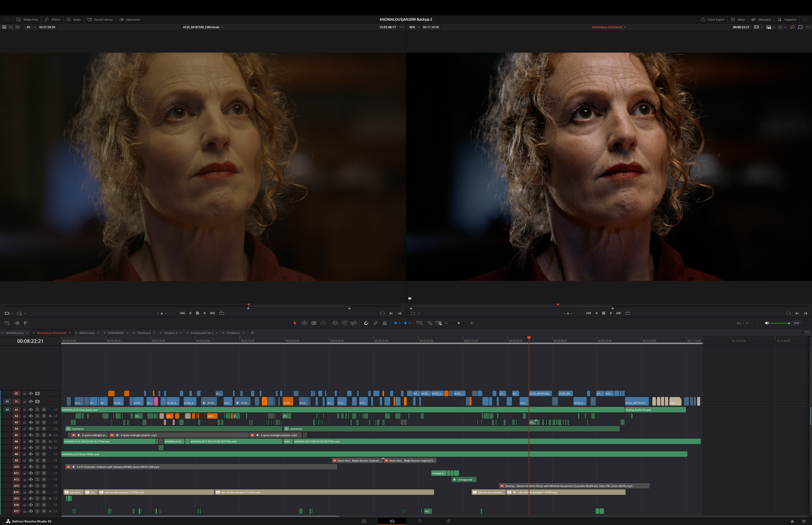Click the position lock icon
Screen dimensions: 812x525
(x=385, y=323)
